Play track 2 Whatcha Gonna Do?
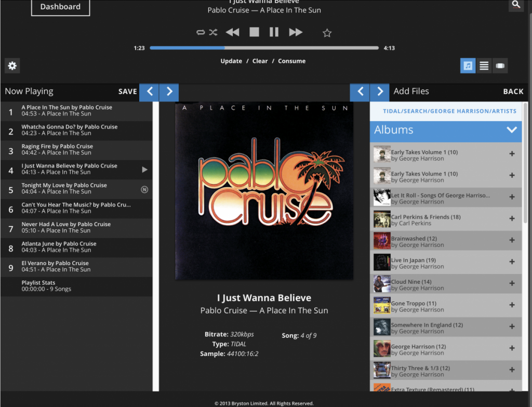This screenshot has width=532, height=407. [x=76, y=130]
